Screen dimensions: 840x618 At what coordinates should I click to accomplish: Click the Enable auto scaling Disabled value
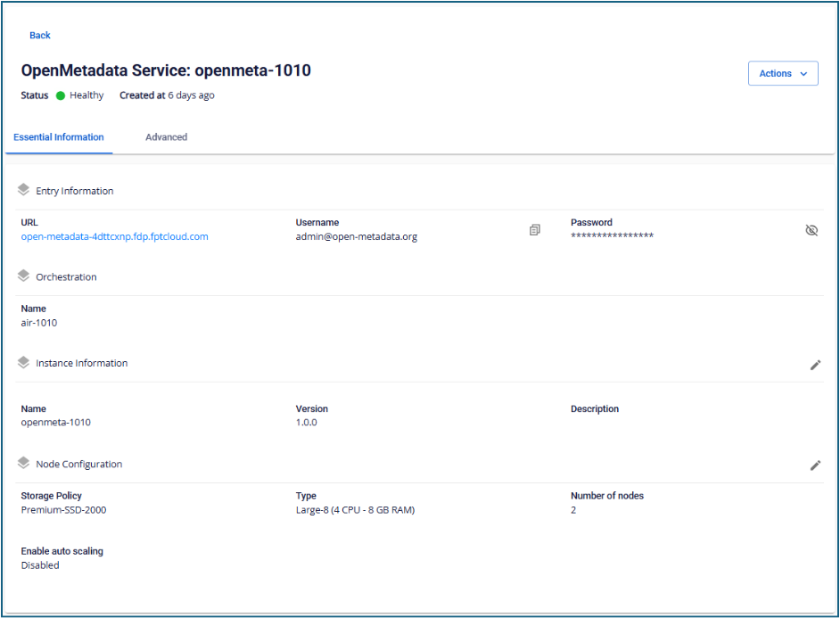40,565
